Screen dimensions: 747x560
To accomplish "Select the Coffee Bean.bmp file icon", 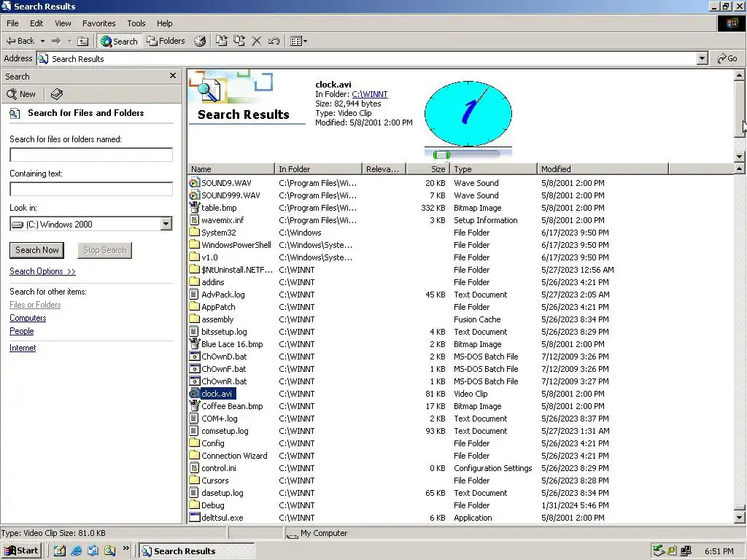I will tap(194, 405).
